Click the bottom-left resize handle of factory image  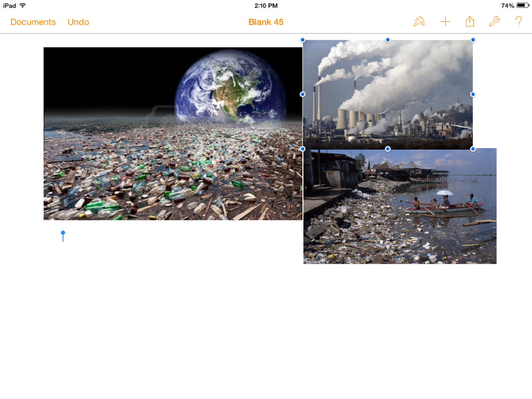[302, 149]
